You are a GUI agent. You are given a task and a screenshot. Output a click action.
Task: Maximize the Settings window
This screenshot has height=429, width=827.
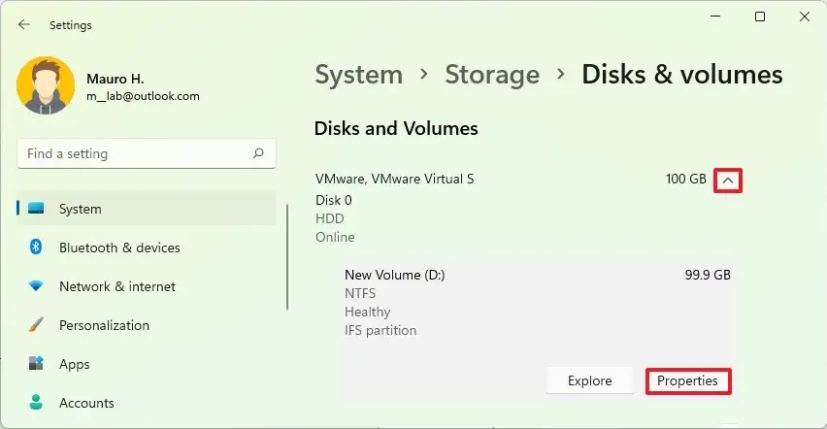pyautogui.click(x=760, y=17)
